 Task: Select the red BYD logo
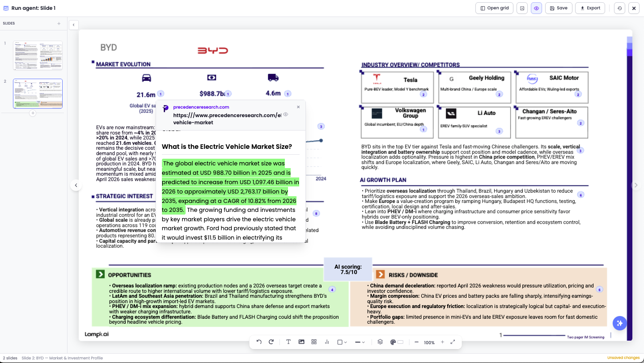click(213, 51)
